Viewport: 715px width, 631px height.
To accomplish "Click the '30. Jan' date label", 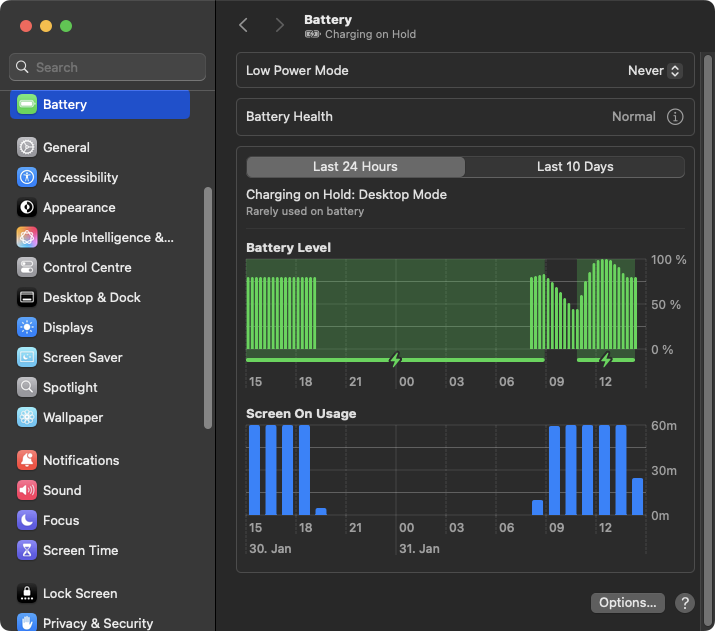I will [x=270, y=548].
